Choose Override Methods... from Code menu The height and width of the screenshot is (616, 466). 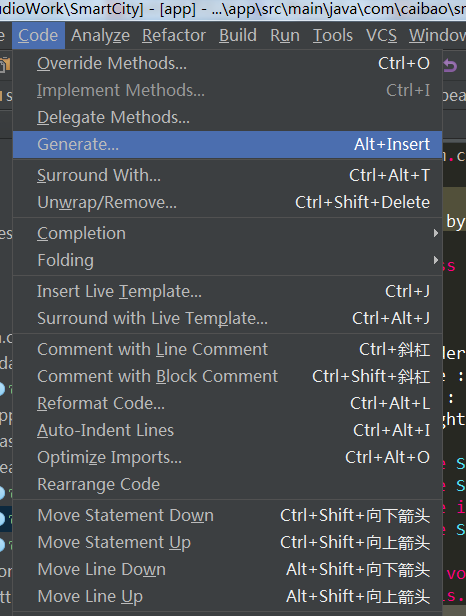point(227,63)
